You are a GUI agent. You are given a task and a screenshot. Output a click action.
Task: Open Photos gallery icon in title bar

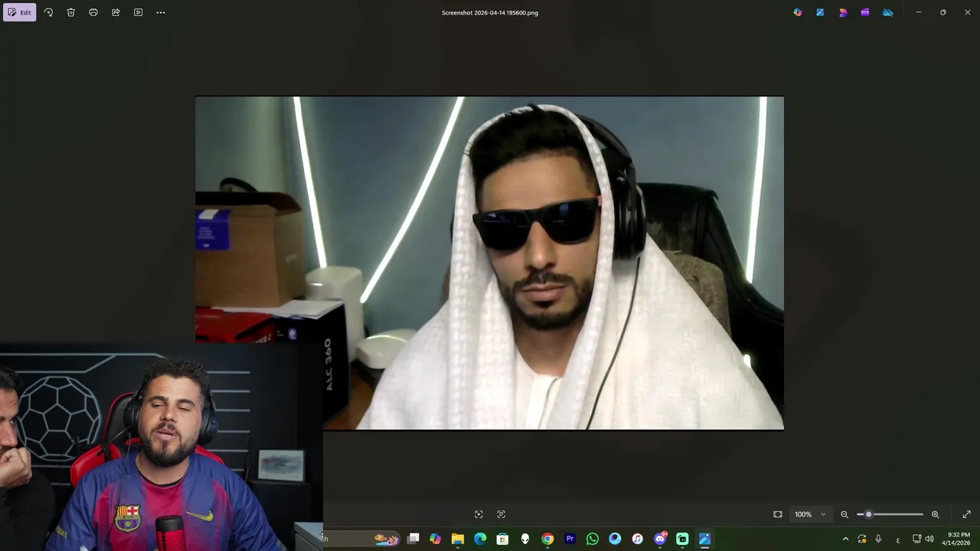click(820, 12)
